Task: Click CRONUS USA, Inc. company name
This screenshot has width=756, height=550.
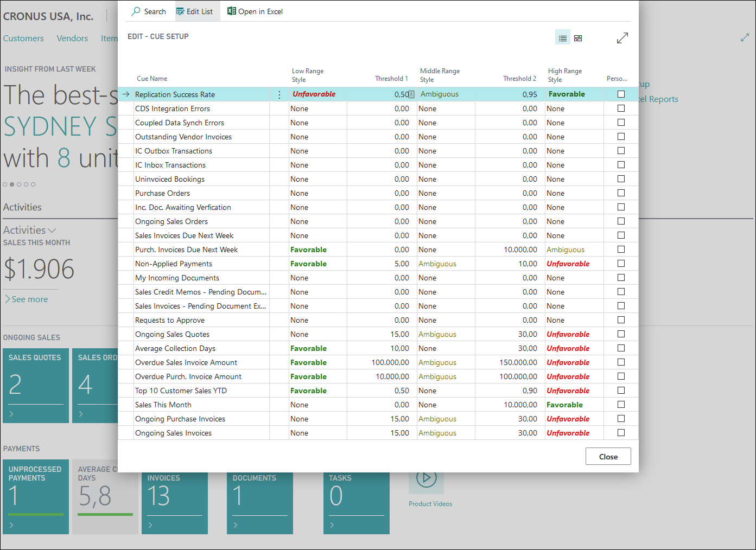Action: tap(48, 17)
